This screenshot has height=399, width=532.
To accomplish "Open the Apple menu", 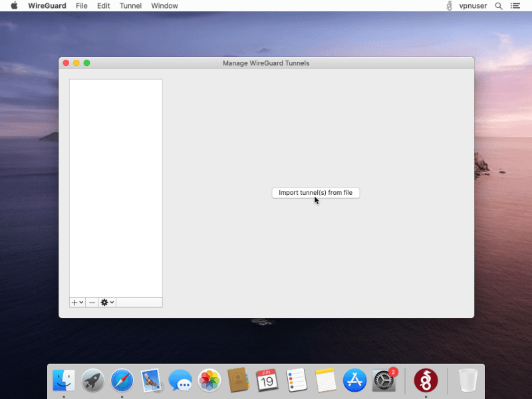I will (x=14, y=6).
